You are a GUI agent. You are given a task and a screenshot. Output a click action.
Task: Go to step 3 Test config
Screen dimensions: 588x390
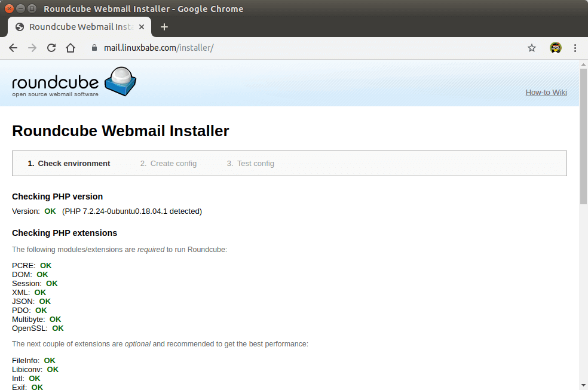point(250,163)
